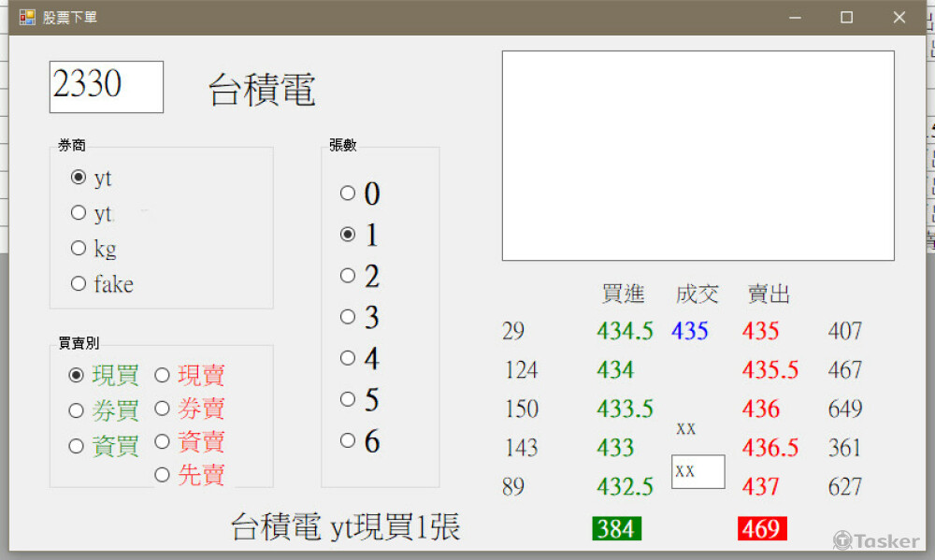Click the red 469 total sell box

pos(762,528)
